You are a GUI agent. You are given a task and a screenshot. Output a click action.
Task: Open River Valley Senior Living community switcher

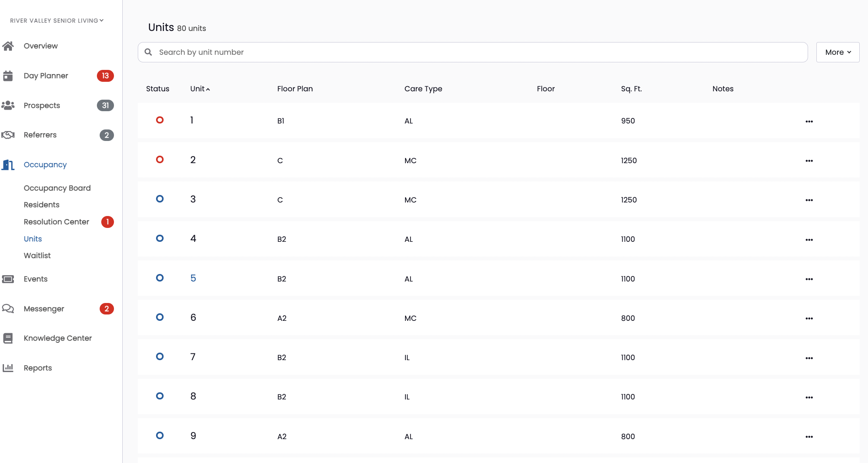click(57, 21)
